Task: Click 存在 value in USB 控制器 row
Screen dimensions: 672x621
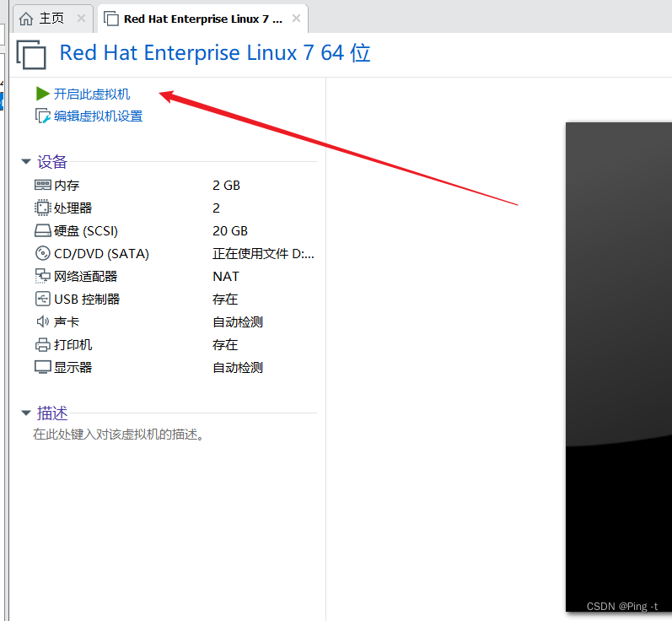Action: [225, 300]
